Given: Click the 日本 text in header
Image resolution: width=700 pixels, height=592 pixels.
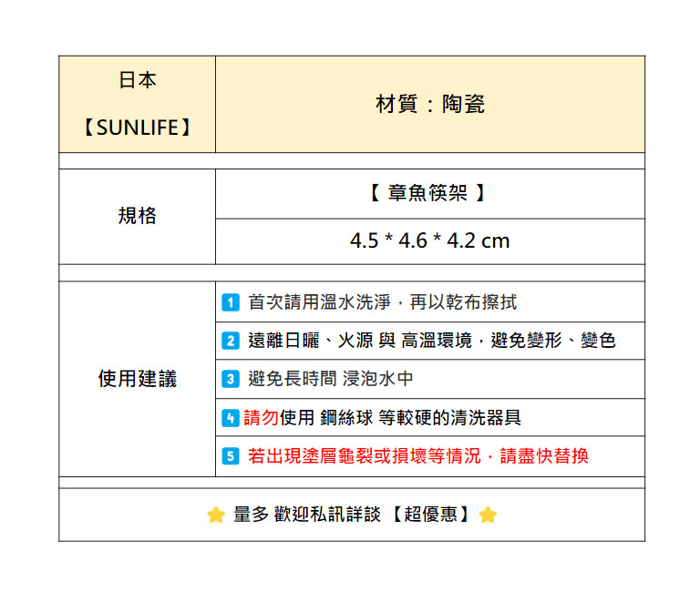Looking at the screenshot, I should pyautogui.click(x=137, y=80).
